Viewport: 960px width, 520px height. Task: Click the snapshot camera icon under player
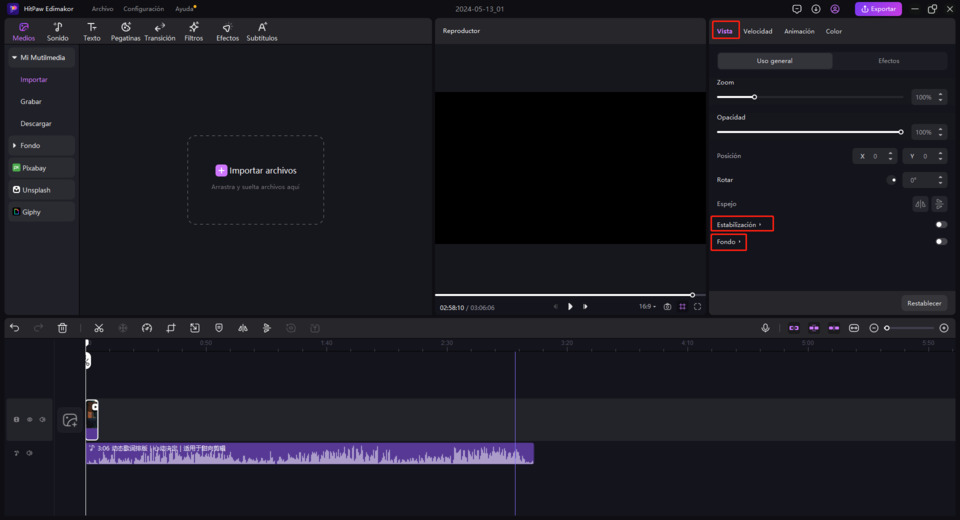pyautogui.click(x=667, y=307)
